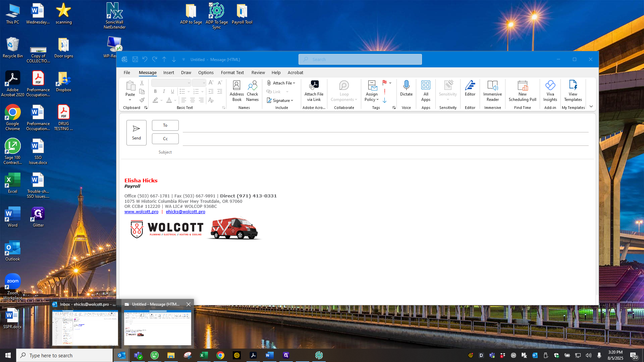This screenshot has width=644, height=362.
Task: Click the Follow Up flag icon
Action: [385, 83]
